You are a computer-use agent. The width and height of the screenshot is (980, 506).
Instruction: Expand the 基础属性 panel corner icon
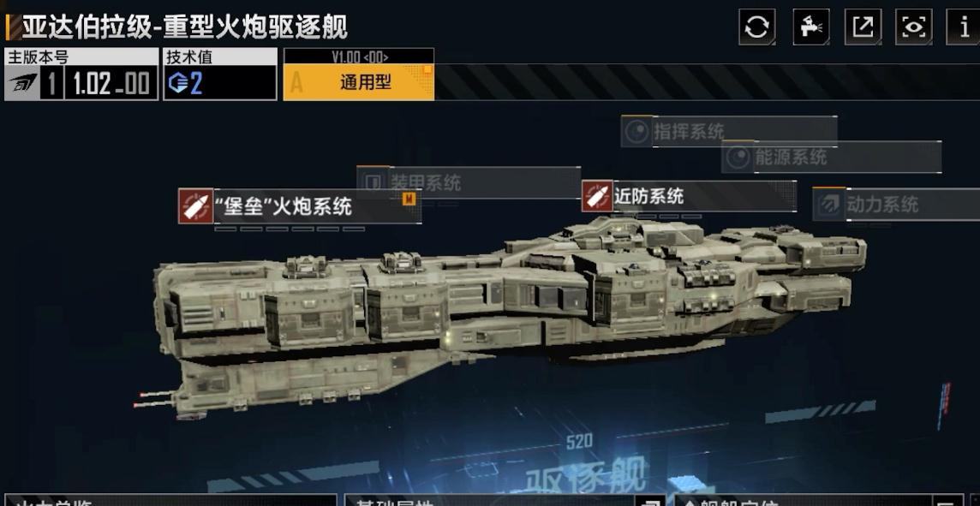click(x=650, y=501)
